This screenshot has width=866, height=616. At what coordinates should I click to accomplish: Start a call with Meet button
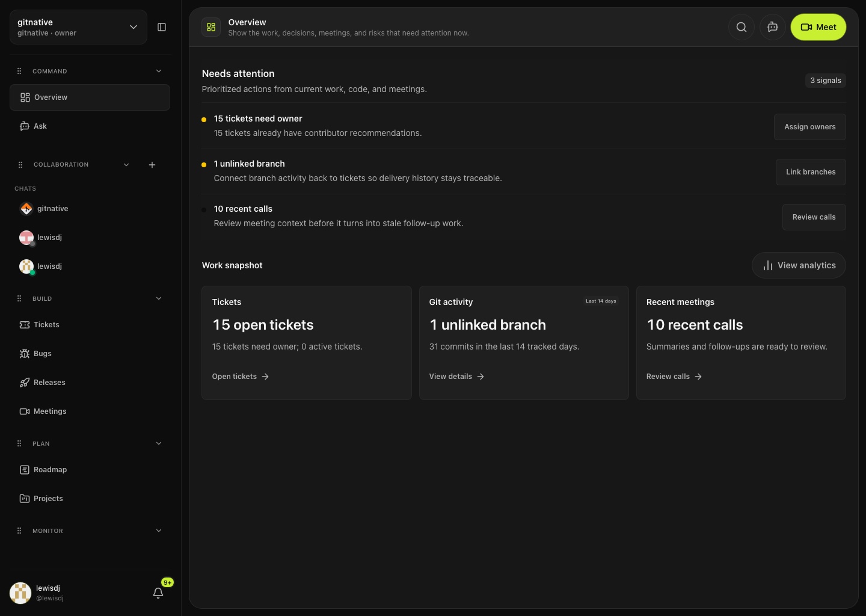[x=818, y=27]
